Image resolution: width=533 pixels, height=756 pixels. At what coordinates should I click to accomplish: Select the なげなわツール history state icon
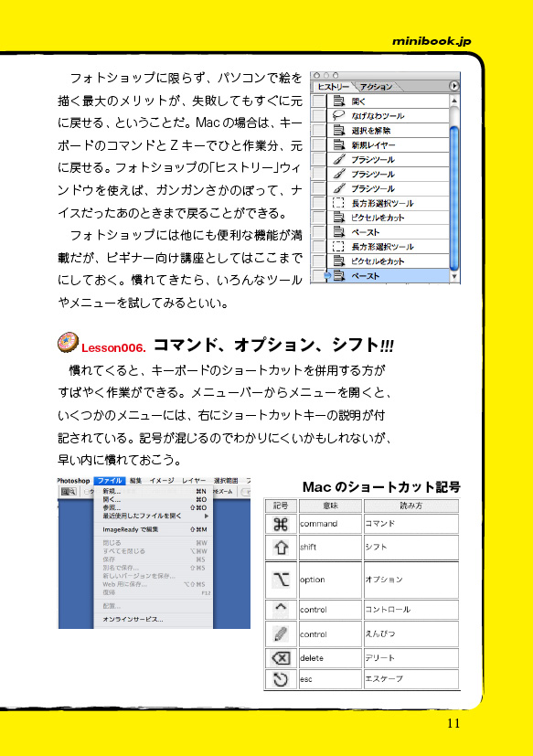tap(339, 116)
